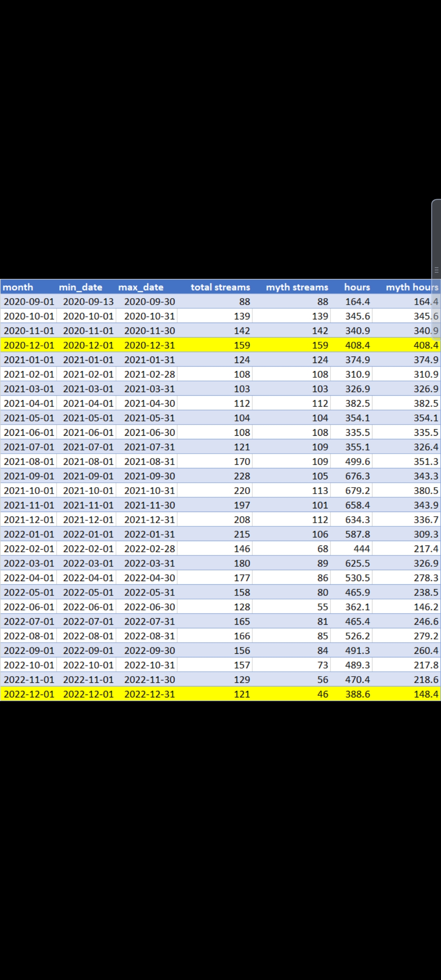Select max_date cell "2021-02-28"

pyautogui.click(x=149, y=374)
